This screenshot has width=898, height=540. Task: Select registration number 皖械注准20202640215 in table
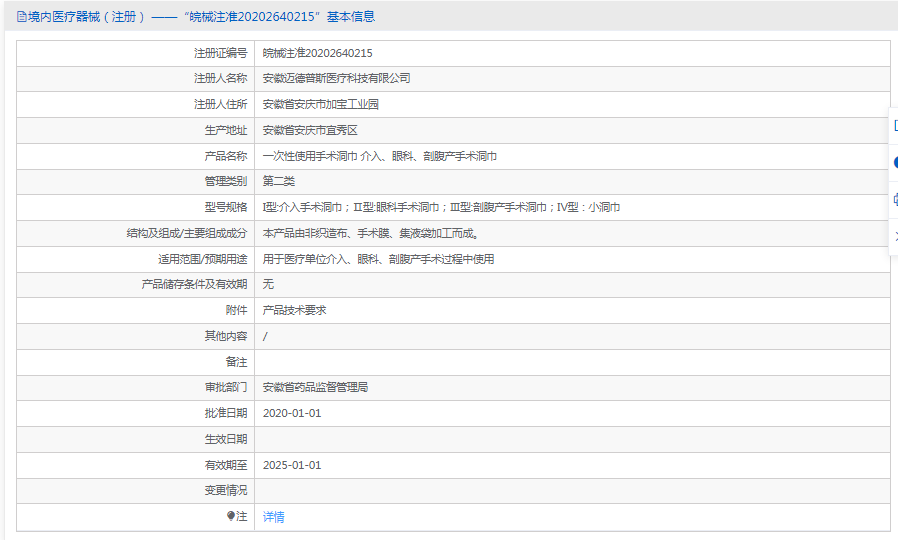(317, 53)
